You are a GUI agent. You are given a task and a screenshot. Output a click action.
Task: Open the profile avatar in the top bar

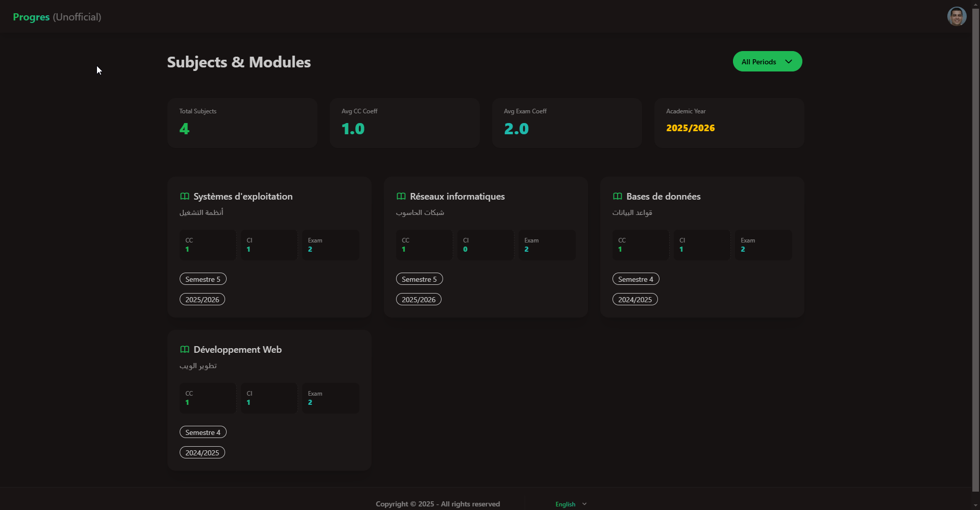957,16
